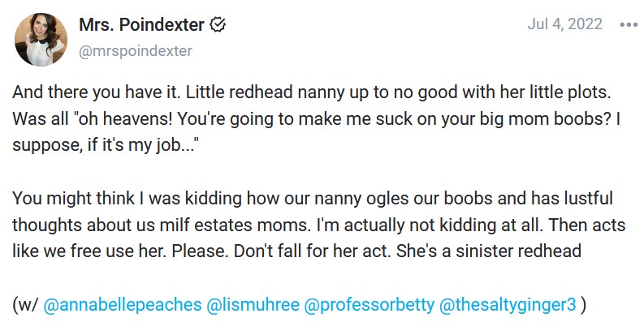Click the Mrs. Poindexter display name
The image size is (644, 322).
tap(141, 25)
